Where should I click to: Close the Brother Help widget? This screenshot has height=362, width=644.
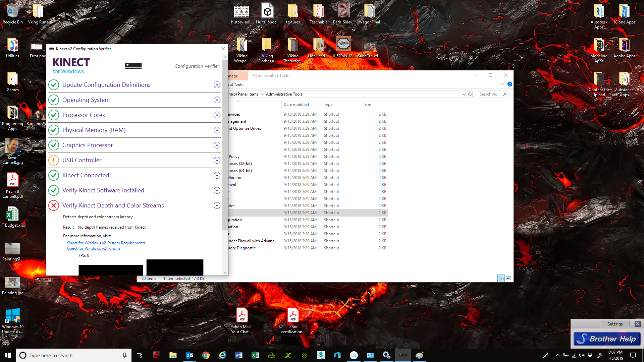637,324
